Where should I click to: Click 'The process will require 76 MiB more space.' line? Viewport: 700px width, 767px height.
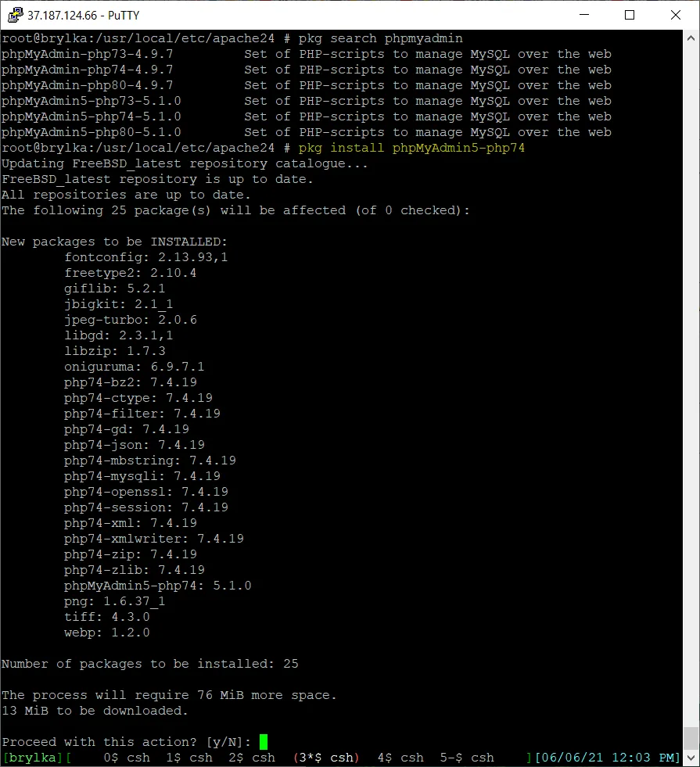coord(169,695)
